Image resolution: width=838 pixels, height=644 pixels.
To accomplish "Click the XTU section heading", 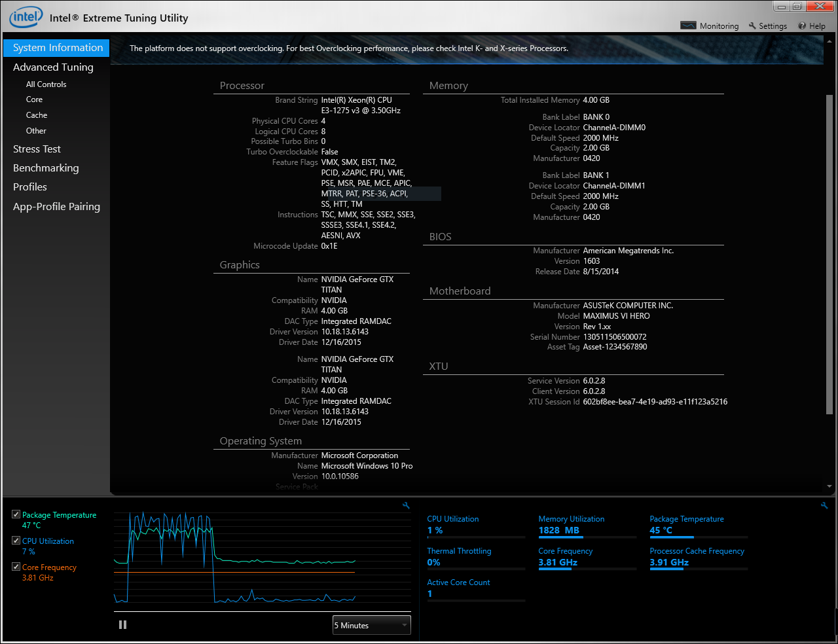I will 439,367.
